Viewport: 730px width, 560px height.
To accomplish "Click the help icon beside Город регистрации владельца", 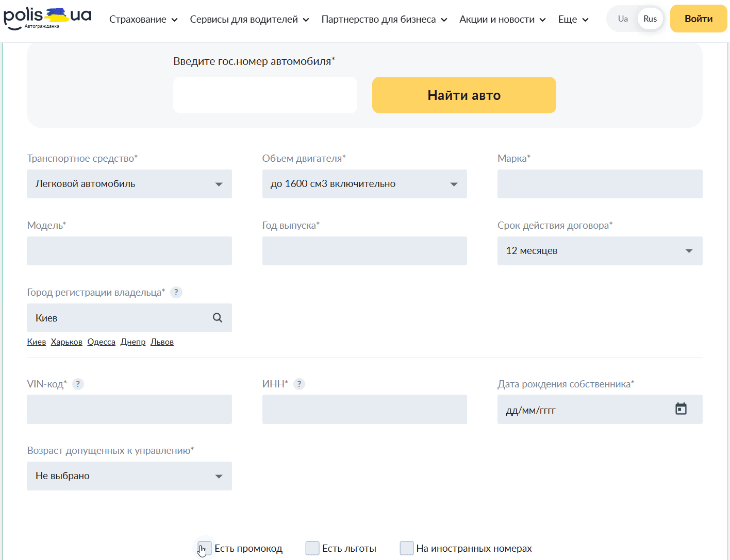I will pos(176,292).
